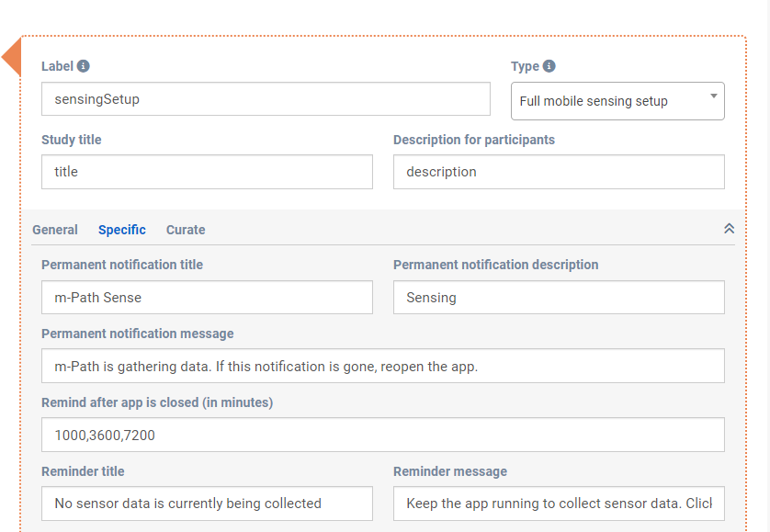Click the 'Study title' label text

(72, 140)
